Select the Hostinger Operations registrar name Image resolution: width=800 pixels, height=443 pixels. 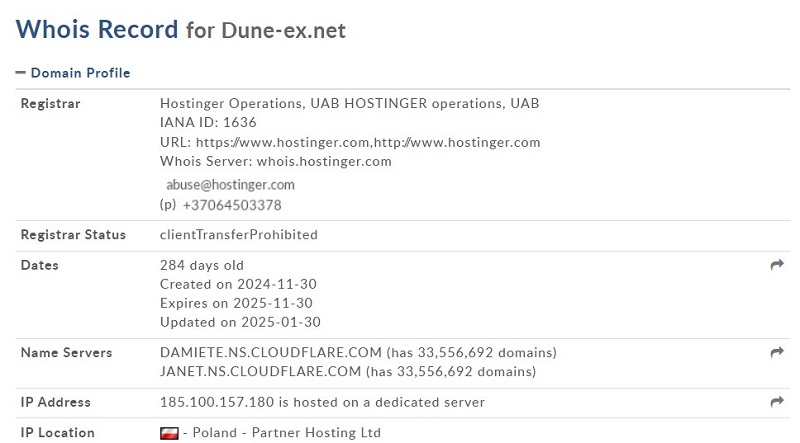349,104
